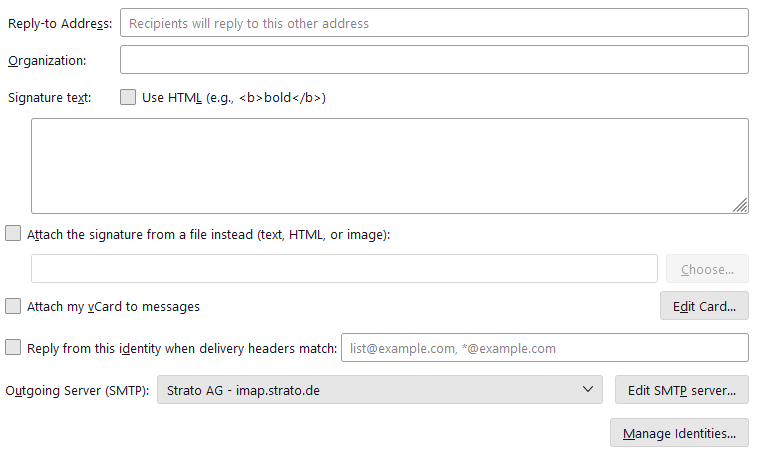
Task: Click the Reply-to Address label
Action: click(60, 23)
